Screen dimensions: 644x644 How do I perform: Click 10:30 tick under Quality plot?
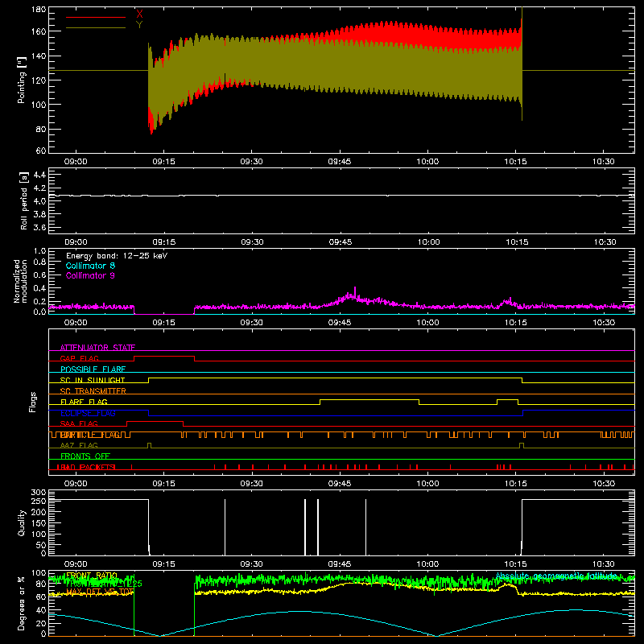pos(604,564)
